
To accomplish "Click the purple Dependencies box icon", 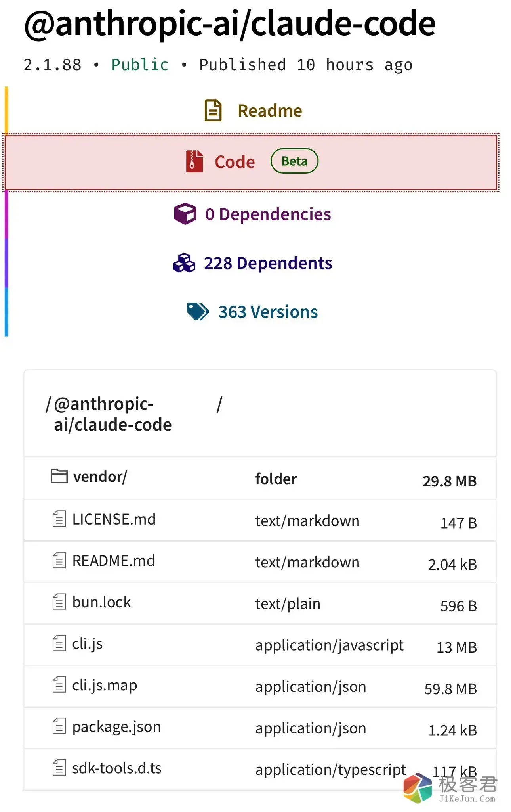I will point(185,214).
